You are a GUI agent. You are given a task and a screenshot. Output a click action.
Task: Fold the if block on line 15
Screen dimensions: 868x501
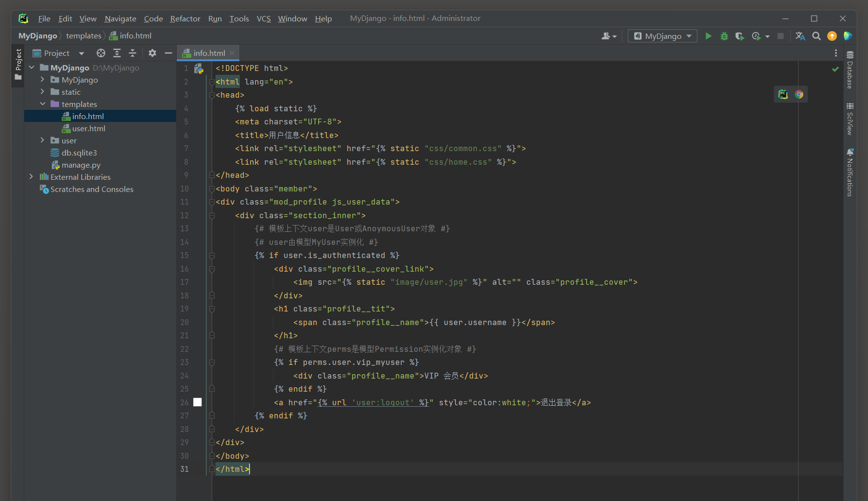click(x=212, y=256)
